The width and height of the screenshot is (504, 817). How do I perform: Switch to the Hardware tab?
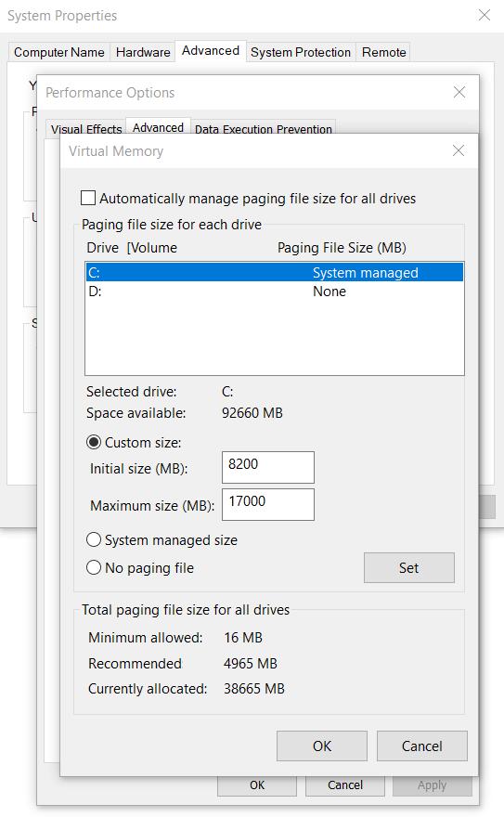point(143,52)
